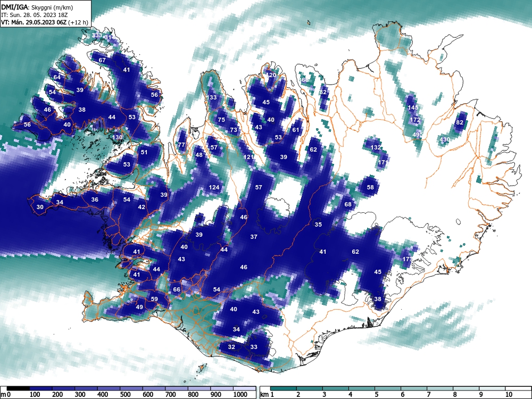Viewport: 532px width, 399px height.
Task: Click the visibility value 32 near the south coast
Action: coord(231,347)
